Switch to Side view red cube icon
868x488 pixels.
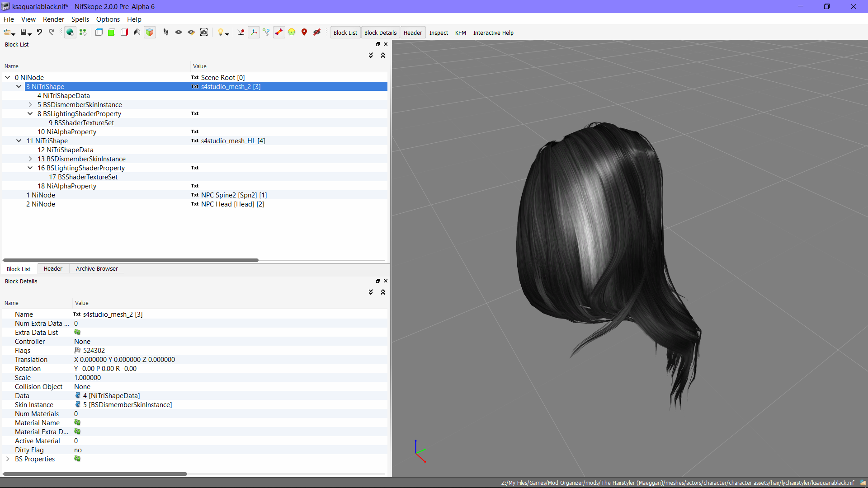tap(124, 33)
